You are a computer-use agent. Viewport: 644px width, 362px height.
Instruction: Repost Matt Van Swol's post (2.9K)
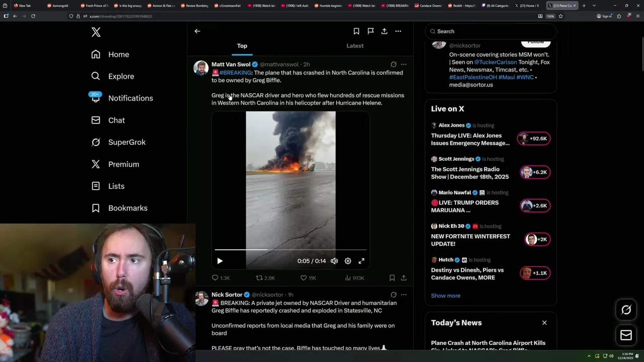(x=265, y=278)
